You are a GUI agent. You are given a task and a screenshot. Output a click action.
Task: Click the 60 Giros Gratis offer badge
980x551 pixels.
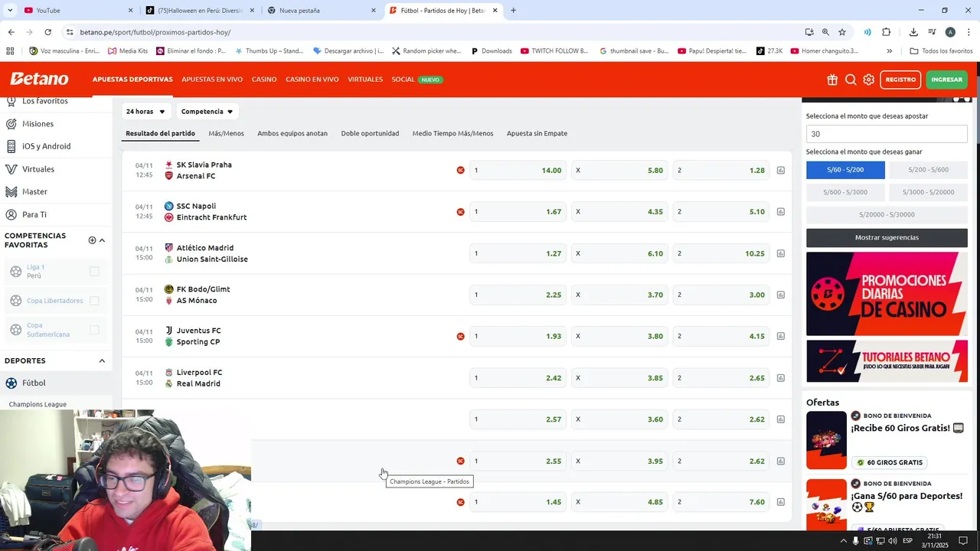pyautogui.click(x=888, y=462)
